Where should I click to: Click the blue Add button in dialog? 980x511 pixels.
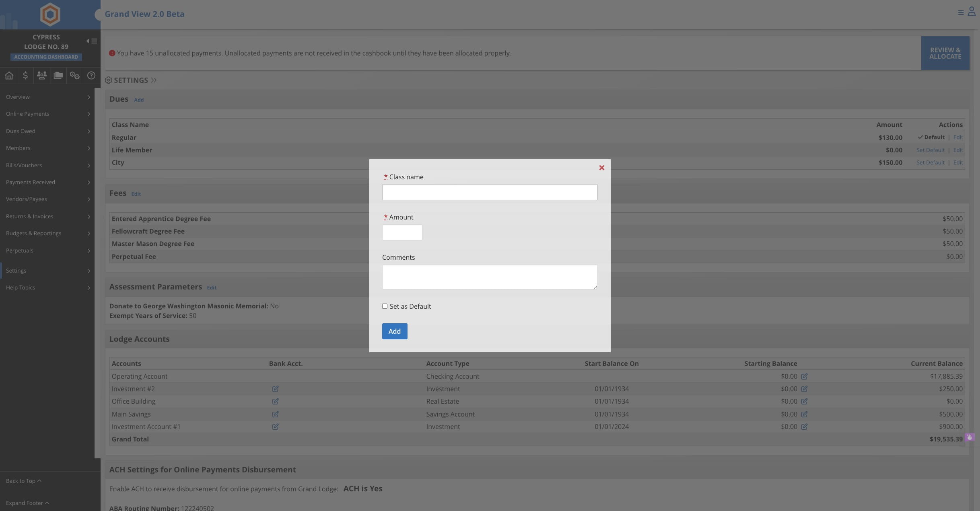[394, 331]
